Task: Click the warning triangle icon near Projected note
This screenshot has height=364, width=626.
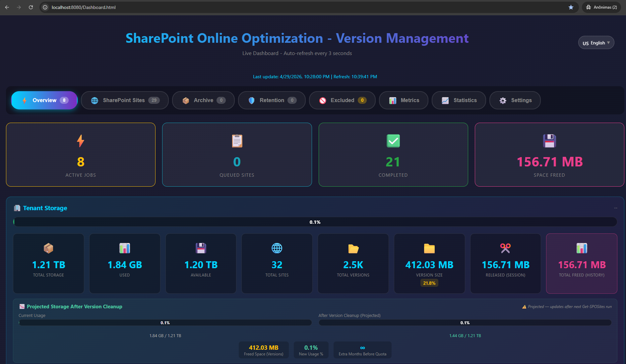Action: (x=524, y=307)
